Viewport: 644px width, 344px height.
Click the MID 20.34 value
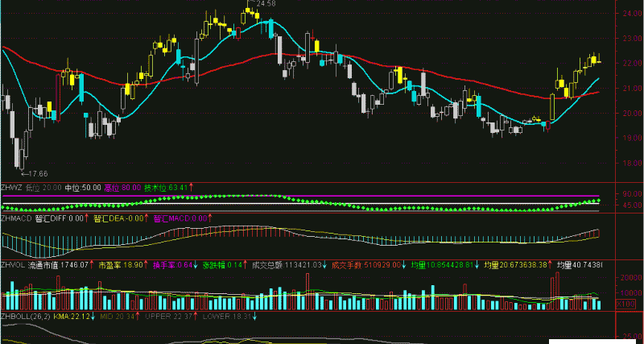click(x=117, y=317)
